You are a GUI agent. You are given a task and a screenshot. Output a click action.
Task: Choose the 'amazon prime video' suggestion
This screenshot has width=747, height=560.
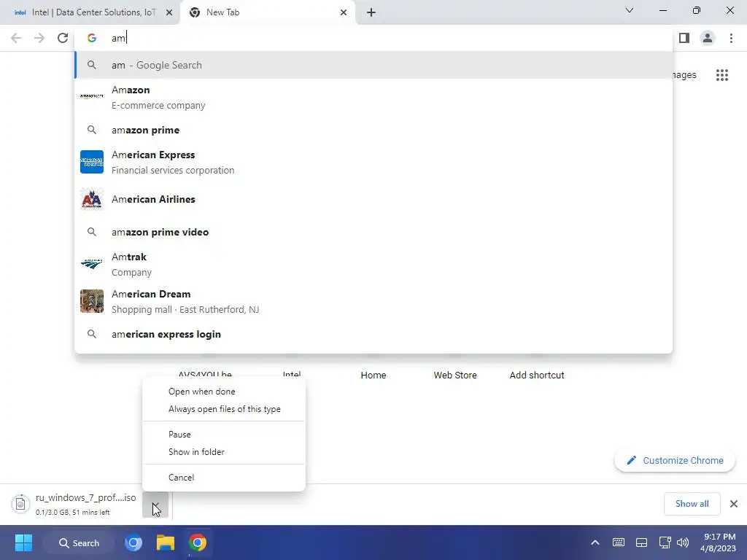click(373, 232)
